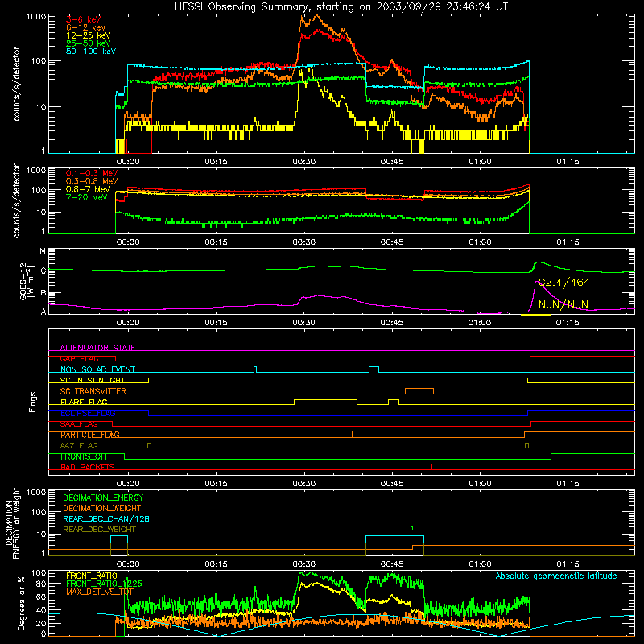Click the HESSI Observing Summary title text
Image resolution: width=644 pixels, height=644 pixels.
click(341, 6)
